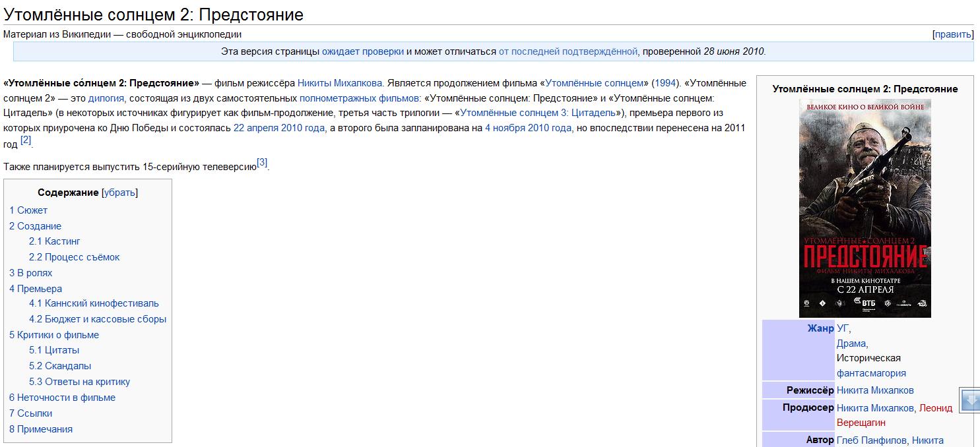
Task: Go to contents section 8 Примечания
Action: tap(41, 429)
